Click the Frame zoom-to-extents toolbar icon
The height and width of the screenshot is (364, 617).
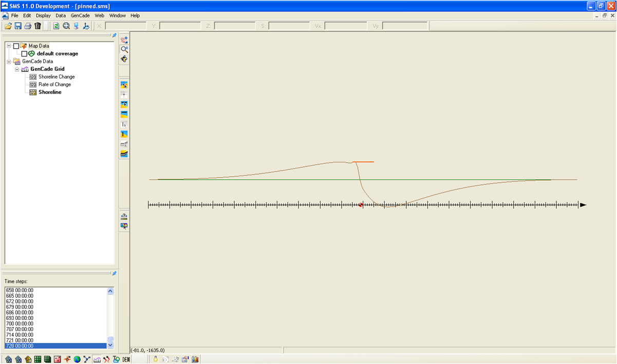click(x=66, y=26)
